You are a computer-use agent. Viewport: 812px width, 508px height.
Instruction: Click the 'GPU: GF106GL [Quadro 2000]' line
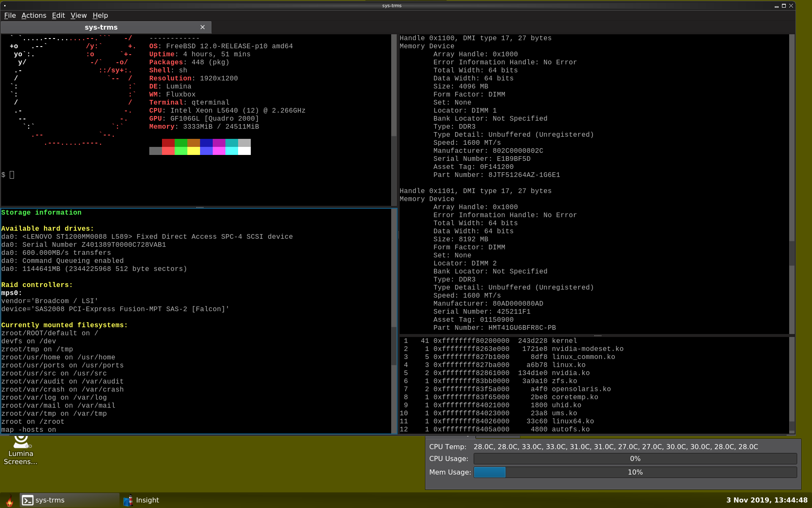coord(204,119)
